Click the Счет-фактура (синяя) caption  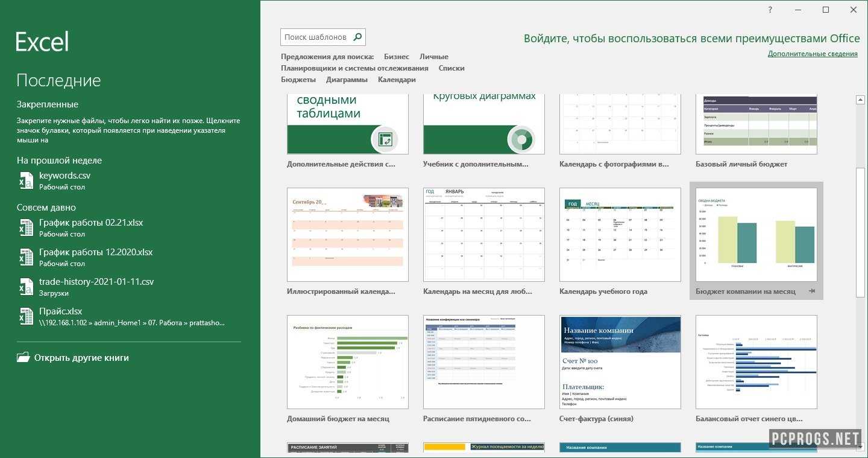596,419
